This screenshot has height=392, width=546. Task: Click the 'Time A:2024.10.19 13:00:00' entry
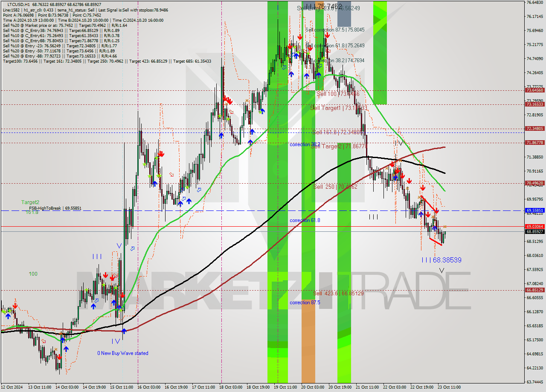click(x=28, y=20)
